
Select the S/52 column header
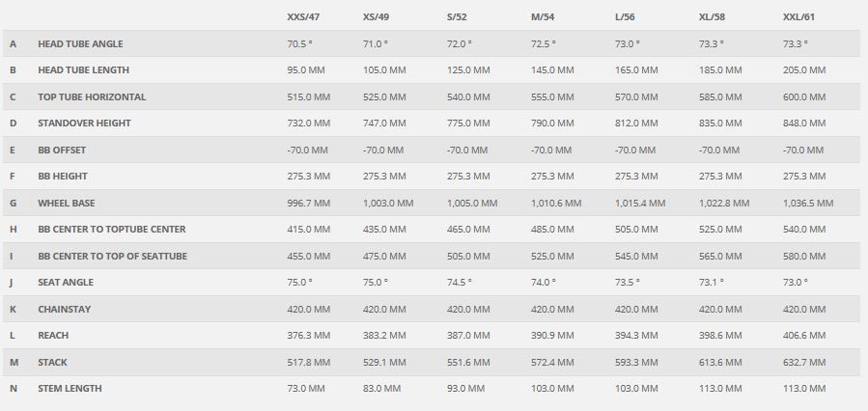click(460, 17)
